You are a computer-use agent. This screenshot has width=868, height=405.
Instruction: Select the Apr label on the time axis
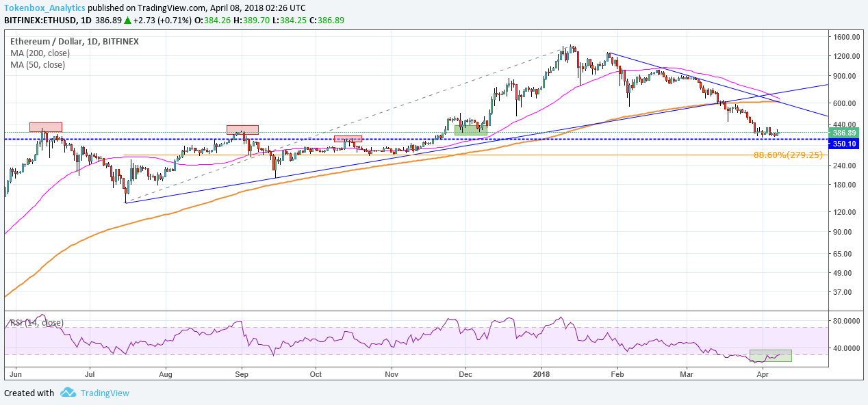(762, 374)
